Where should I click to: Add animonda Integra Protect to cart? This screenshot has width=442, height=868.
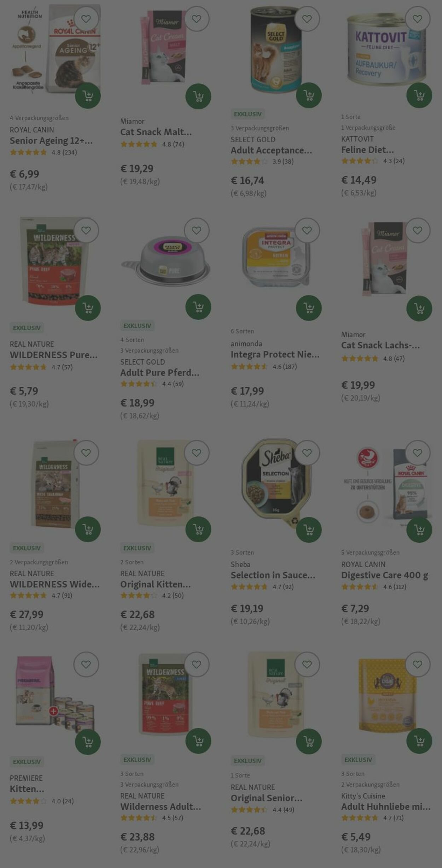[309, 308]
